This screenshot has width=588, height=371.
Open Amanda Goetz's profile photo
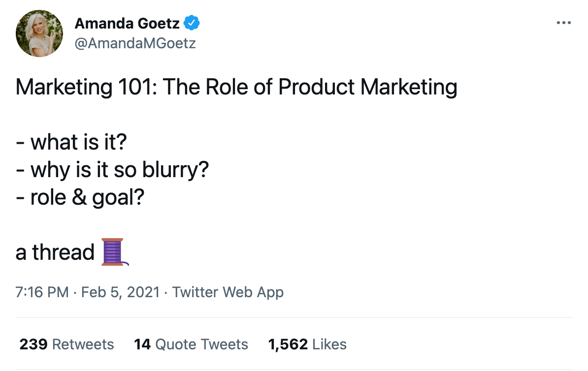click(39, 33)
